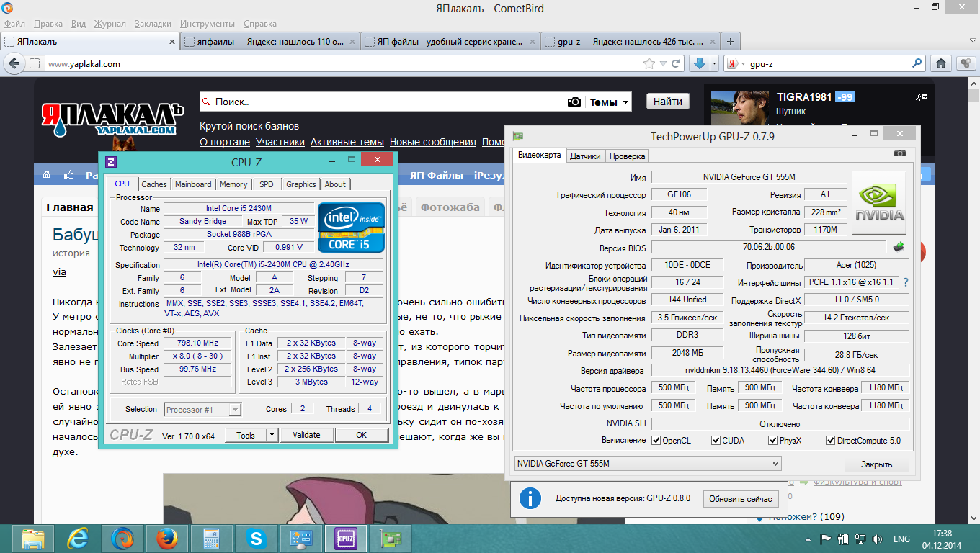Click the bus interface question mark icon
The image size is (980, 553).
pyautogui.click(x=905, y=282)
